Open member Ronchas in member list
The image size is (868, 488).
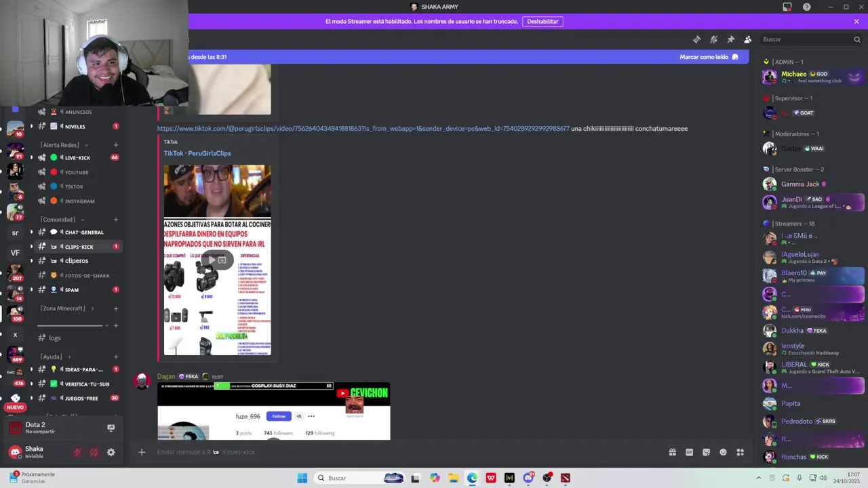813,457
